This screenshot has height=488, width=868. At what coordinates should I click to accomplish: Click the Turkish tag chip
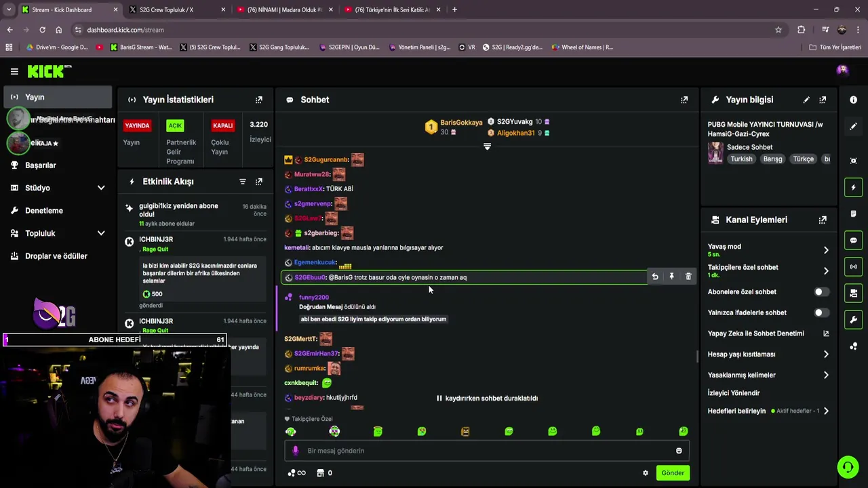point(741,159)
